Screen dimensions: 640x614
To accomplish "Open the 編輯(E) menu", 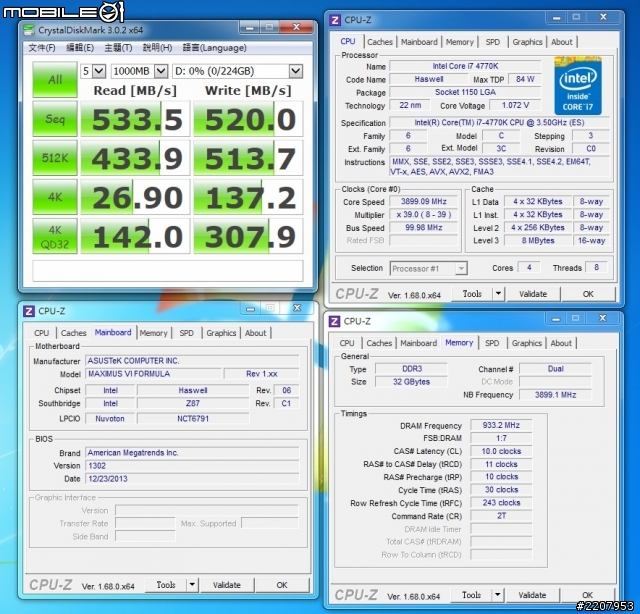I will (x=80, y=48).
